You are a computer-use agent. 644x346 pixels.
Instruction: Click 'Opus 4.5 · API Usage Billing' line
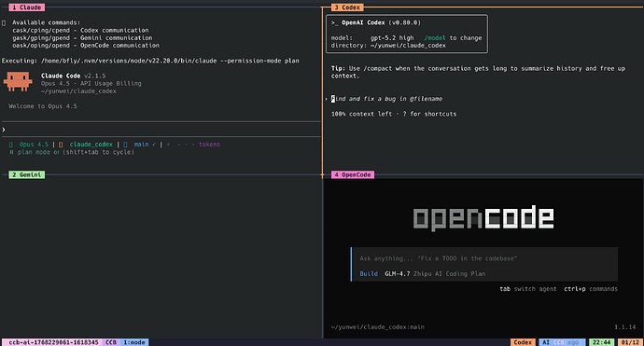[x=91, y=84]
